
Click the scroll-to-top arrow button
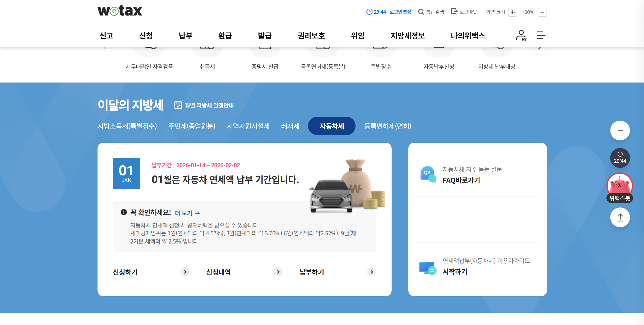(620, 217)
